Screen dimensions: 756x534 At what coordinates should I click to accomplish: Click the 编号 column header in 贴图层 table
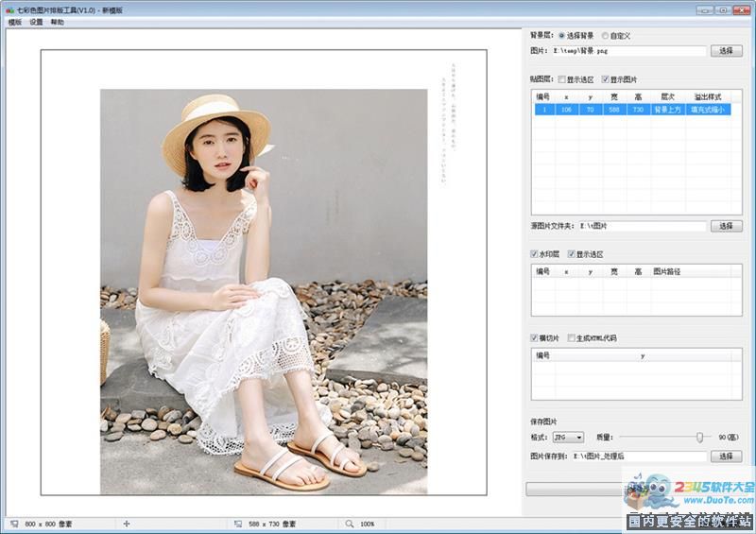(x=542, y=97)
